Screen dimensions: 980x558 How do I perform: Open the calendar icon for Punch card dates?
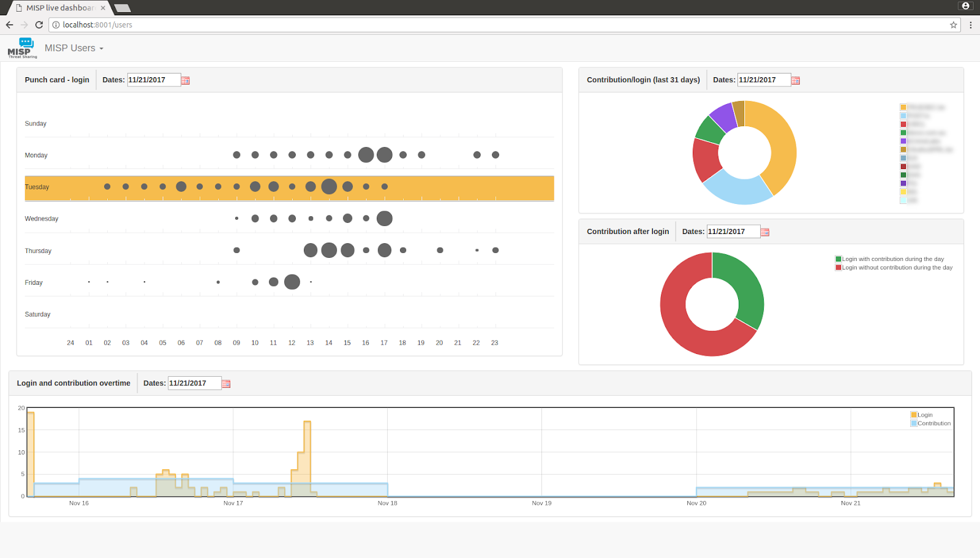(186, 80)
